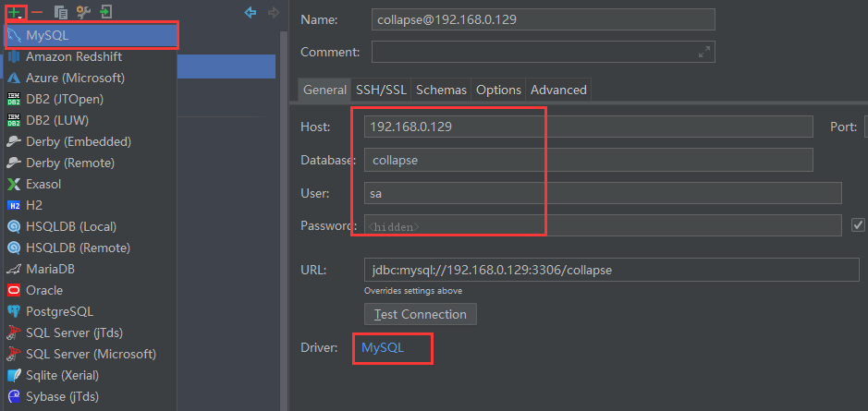Choose DB2 (LUW) data source
Viewport: 868px width, 411px height.
[x=91, y=120]
